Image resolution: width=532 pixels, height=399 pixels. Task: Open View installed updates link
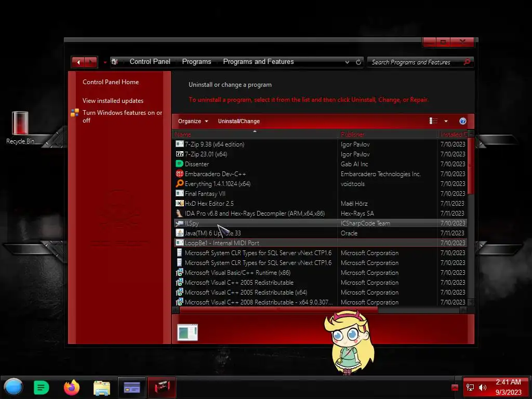click(x=113, y=101)
